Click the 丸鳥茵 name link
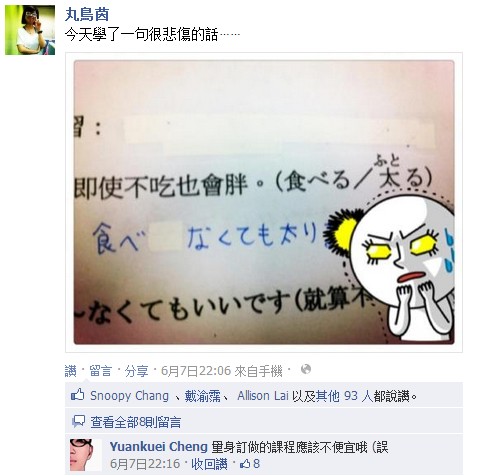 pos(87,14)
